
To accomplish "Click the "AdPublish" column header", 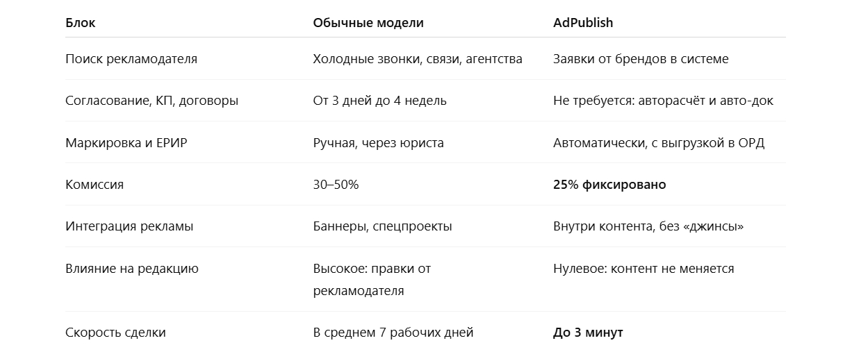I will 582,23.
